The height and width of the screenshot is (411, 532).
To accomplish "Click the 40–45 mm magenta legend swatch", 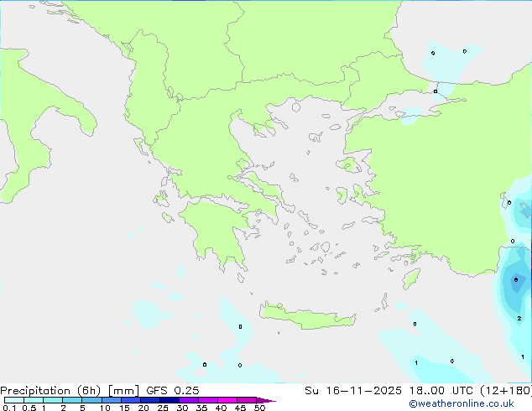I will point(227,400).
